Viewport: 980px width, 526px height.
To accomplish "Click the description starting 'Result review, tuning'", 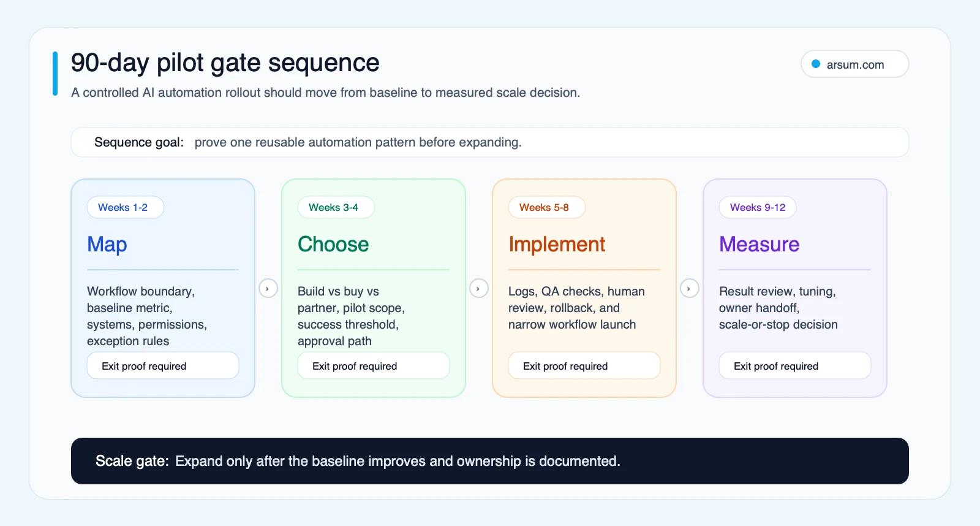I will (778, 308).
